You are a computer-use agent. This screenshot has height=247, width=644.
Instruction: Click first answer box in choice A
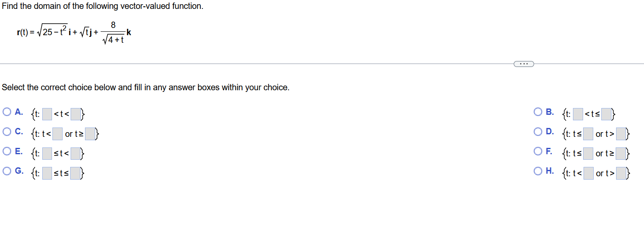[47, 114]
